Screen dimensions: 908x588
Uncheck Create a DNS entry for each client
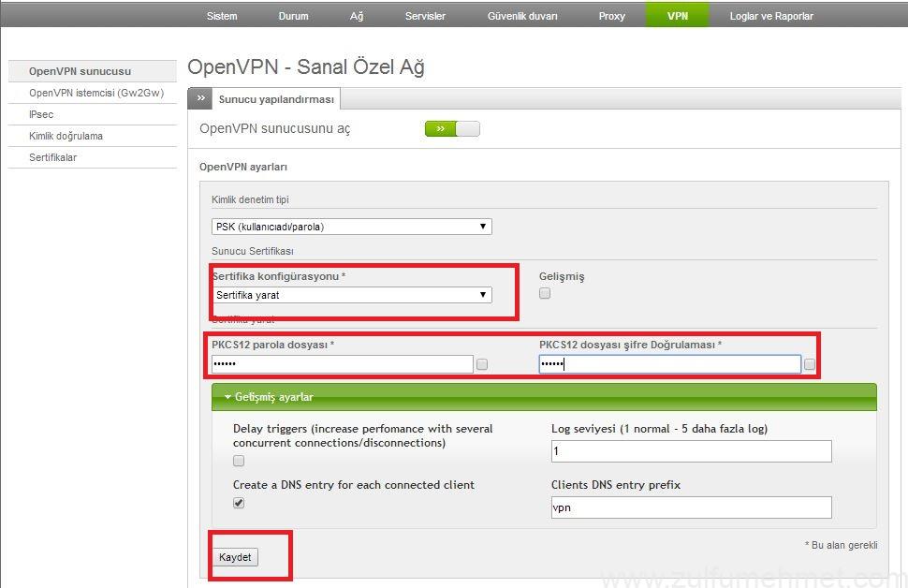pos(239,503)
